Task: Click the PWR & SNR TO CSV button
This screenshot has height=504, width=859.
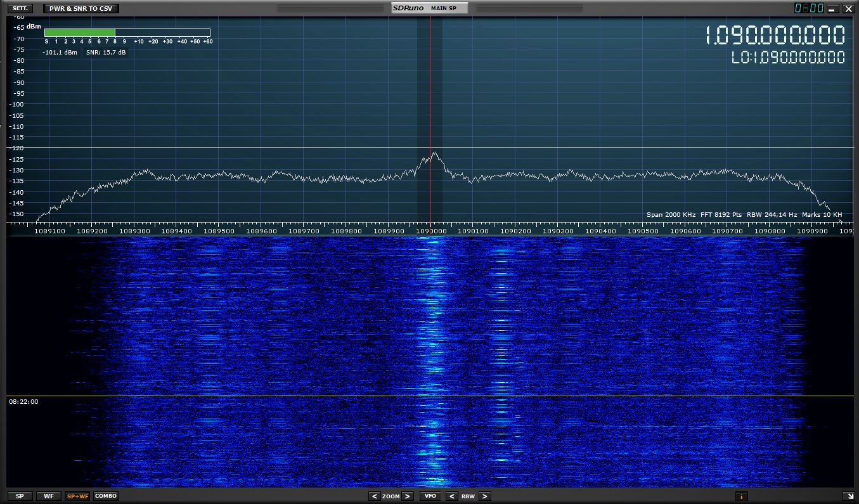Action: (81, 9)
